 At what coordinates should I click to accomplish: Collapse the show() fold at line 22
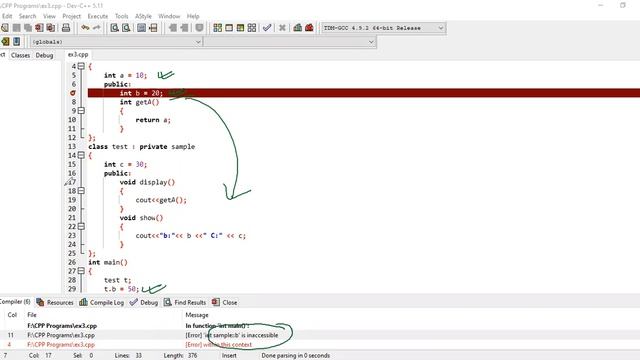(81, 226)
